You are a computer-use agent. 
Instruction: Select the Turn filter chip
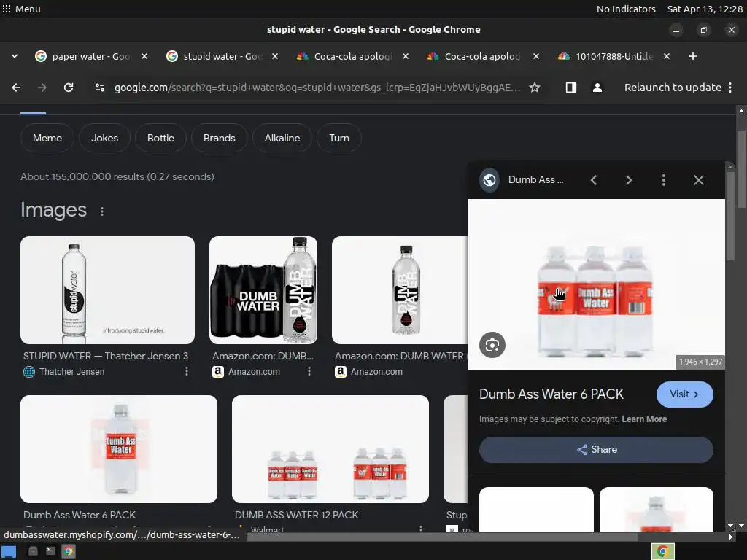pos(338,138)
